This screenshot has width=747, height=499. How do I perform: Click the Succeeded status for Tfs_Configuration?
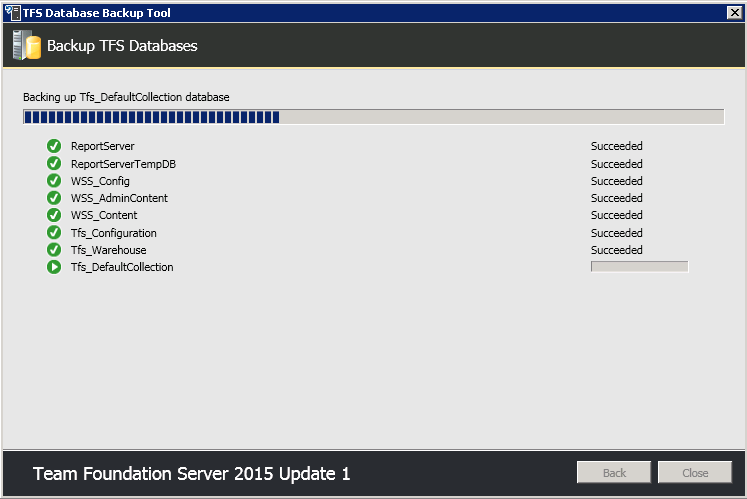point(616,233)
